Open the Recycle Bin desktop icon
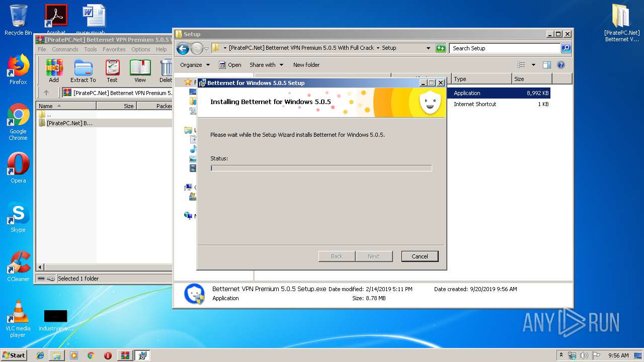This screenshot has height=362, width=644. point(18,20)
